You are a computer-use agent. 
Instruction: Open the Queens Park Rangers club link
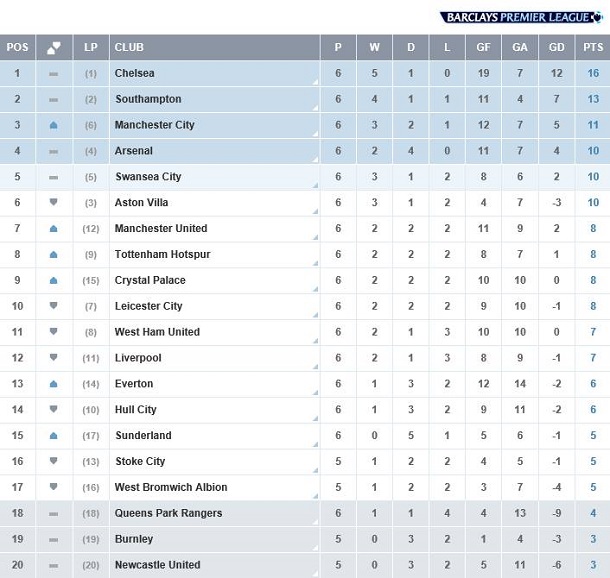point(168,513)
